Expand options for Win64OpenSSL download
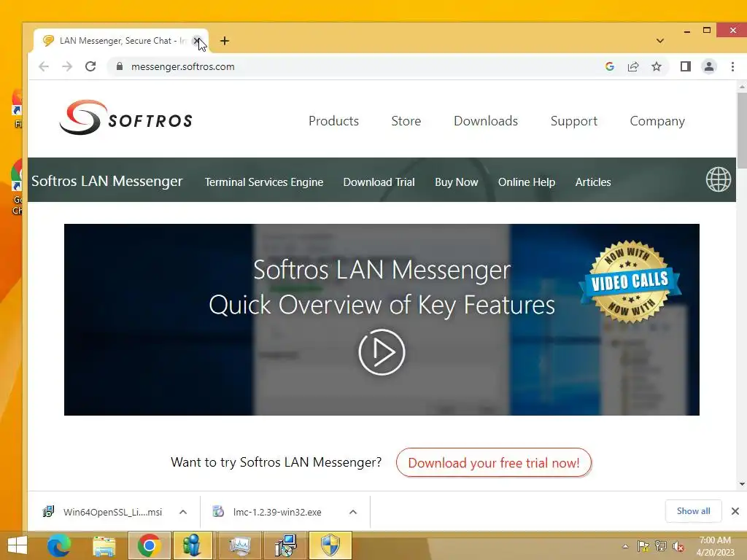Image resolution: width=747 pixels, height=560 pixels. pyautogui.click(x=183, y=512)
